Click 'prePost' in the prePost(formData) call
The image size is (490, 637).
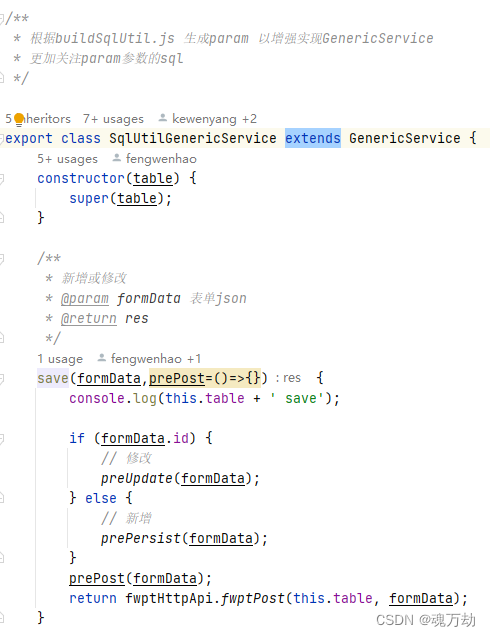[x=97, y=578]
